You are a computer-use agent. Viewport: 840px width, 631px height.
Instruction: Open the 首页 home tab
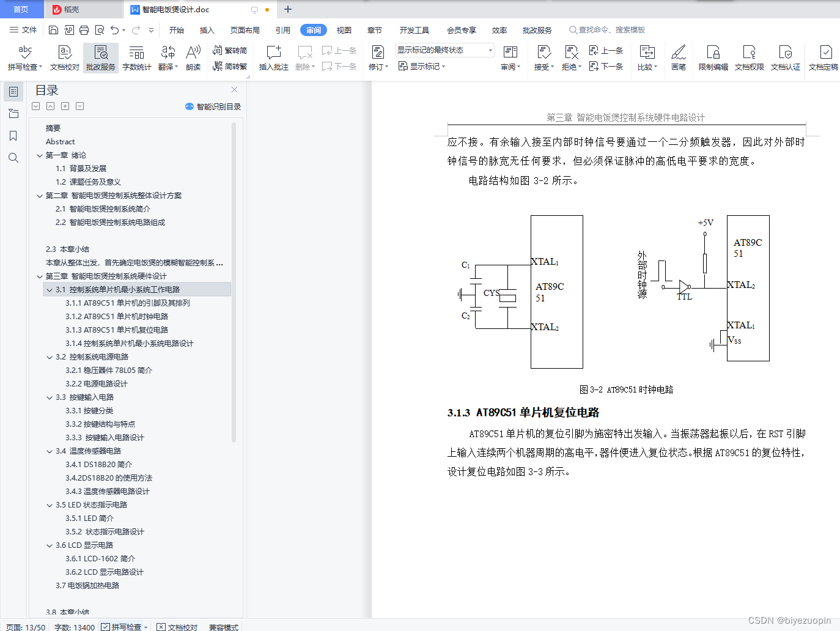pos(21,9)
